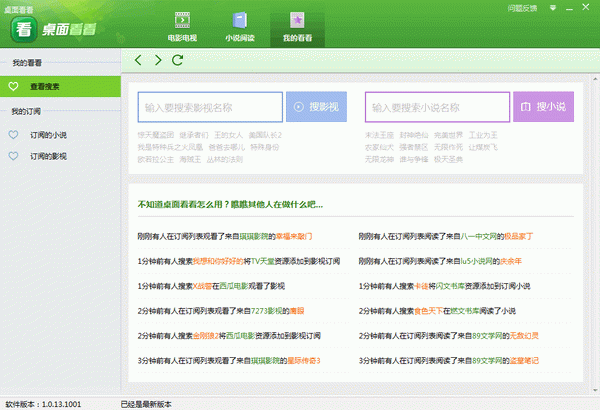The image size is (600, 410).
Task: Click the 搜影视 button
Action: [x=316, y=107]
